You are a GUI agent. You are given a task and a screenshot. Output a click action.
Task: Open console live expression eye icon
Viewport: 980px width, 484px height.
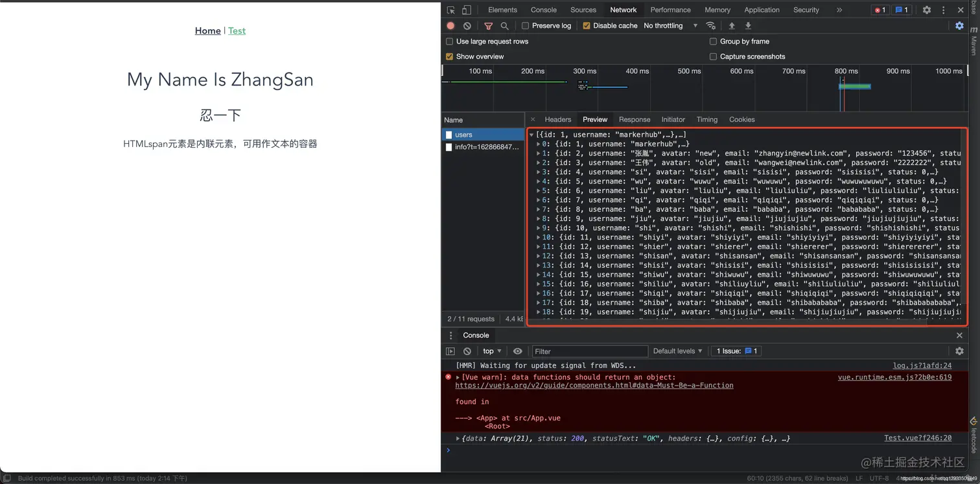[x=517, y=351]
